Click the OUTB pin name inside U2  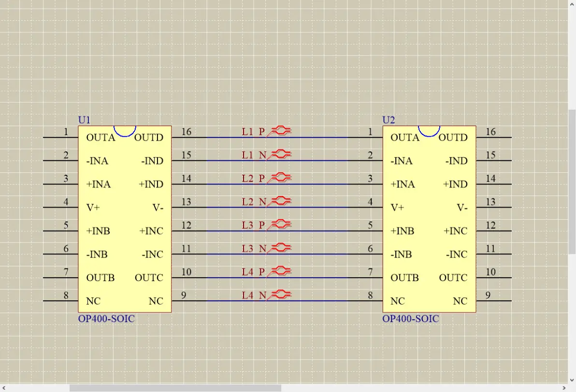pos(405,278)
